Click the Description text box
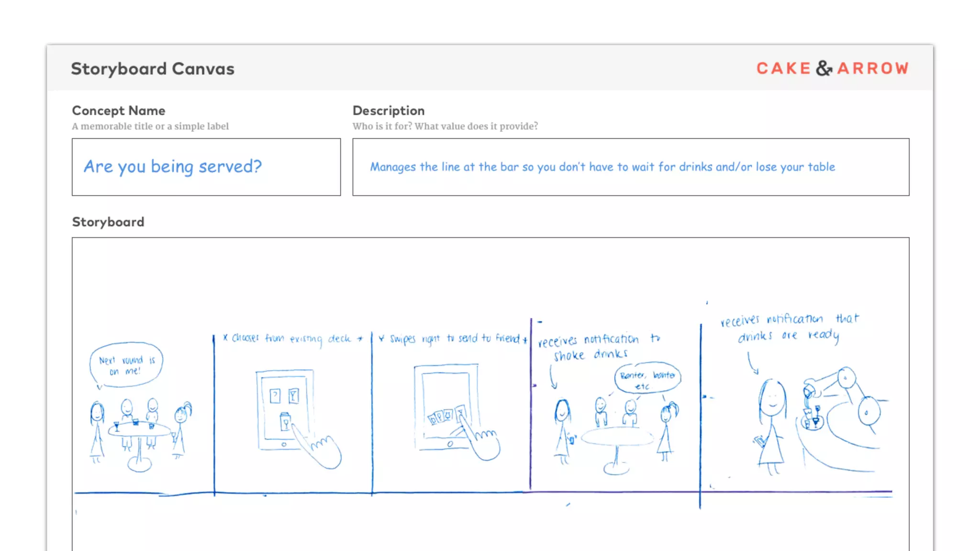This screenshot has height=551, width=980. [x=630, y=167]
